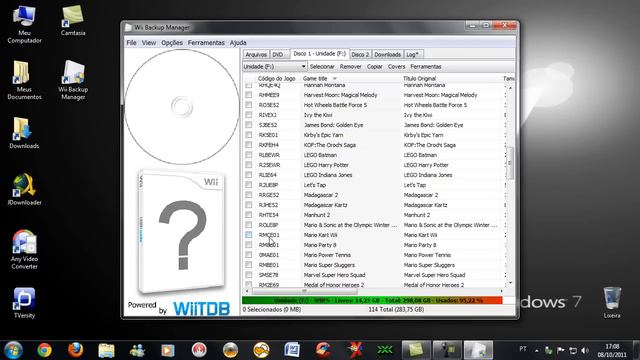Open Windows Live Messenger taskbar icon
This screenshot has width=640, height=360.
click(137, 350)
